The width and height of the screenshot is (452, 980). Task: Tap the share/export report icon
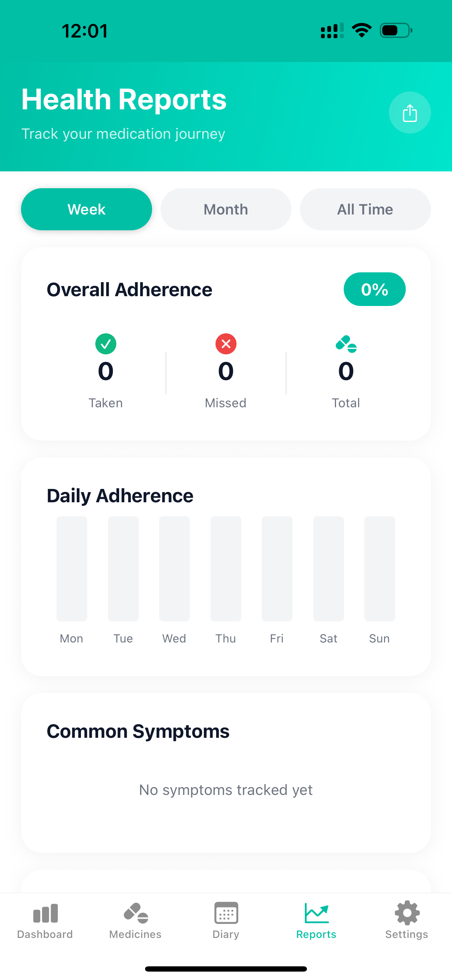click(x=410, y=113)
